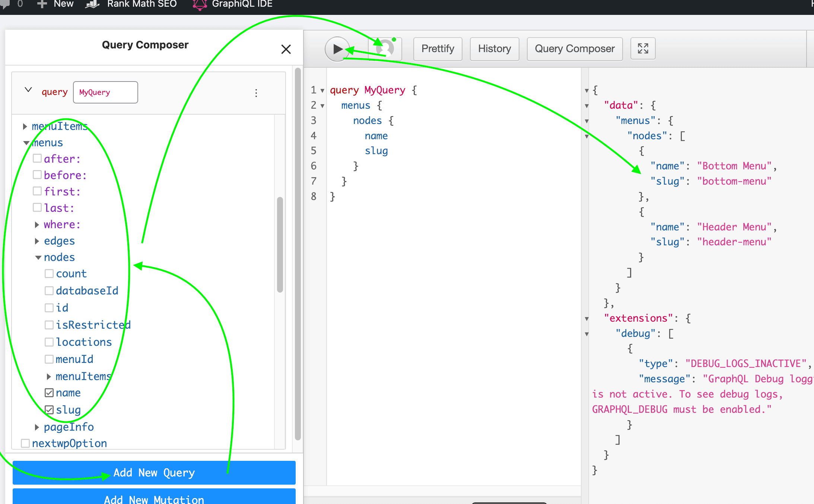
Task: Check the first: argument checkbox
Action: (37, 191)
